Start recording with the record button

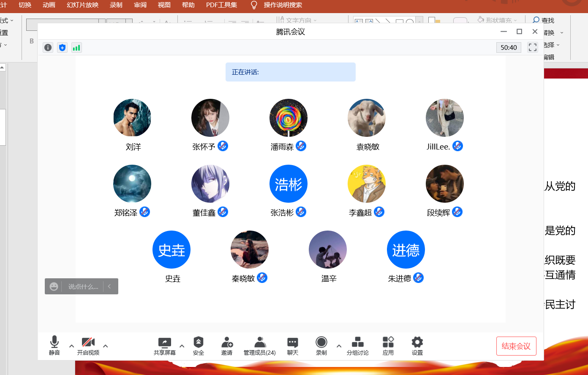click(x=321, y=346)
